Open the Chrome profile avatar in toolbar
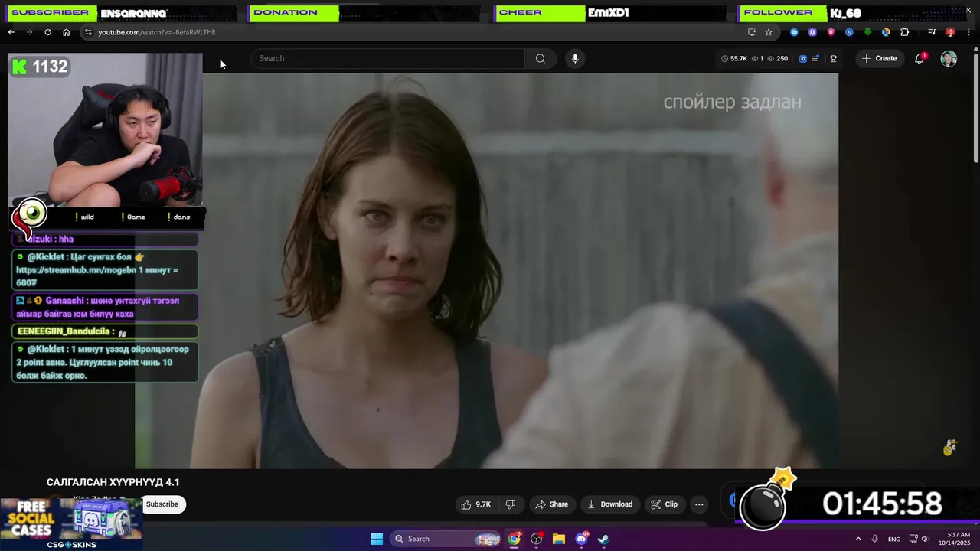This screenshot has width=980, height=551. click(950, 32)
